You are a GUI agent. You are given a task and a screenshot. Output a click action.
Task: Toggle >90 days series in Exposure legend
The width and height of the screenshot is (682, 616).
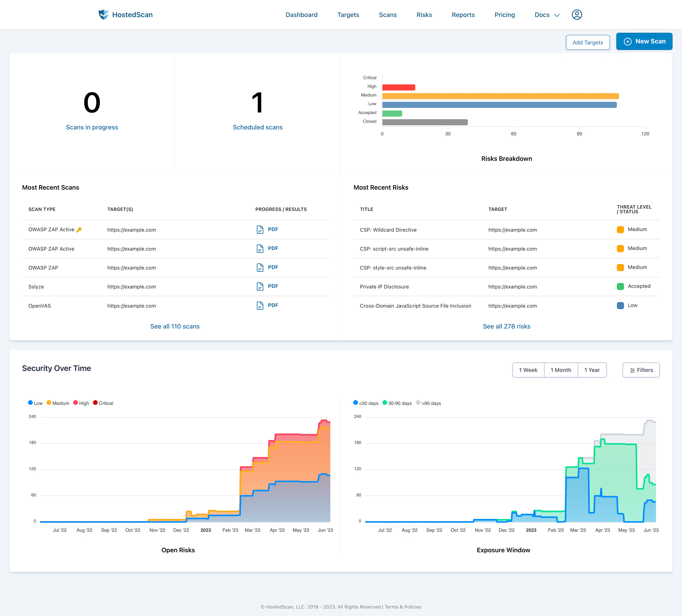(428, 403)
